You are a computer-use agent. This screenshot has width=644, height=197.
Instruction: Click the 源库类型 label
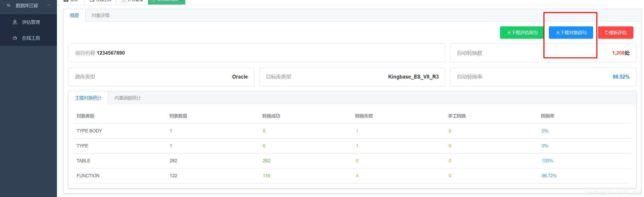point(85,77)
